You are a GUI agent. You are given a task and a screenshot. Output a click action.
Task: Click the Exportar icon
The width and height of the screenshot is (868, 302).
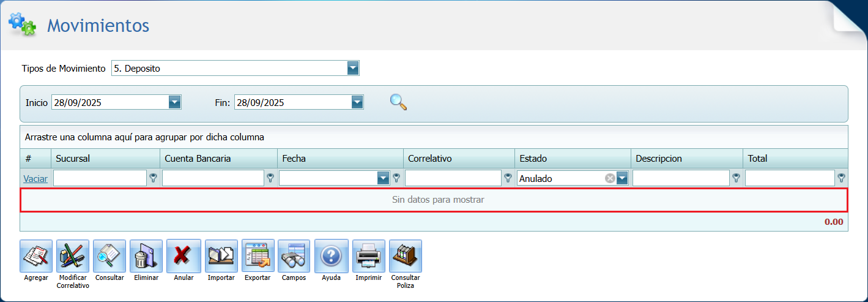(x=258, y=256)
